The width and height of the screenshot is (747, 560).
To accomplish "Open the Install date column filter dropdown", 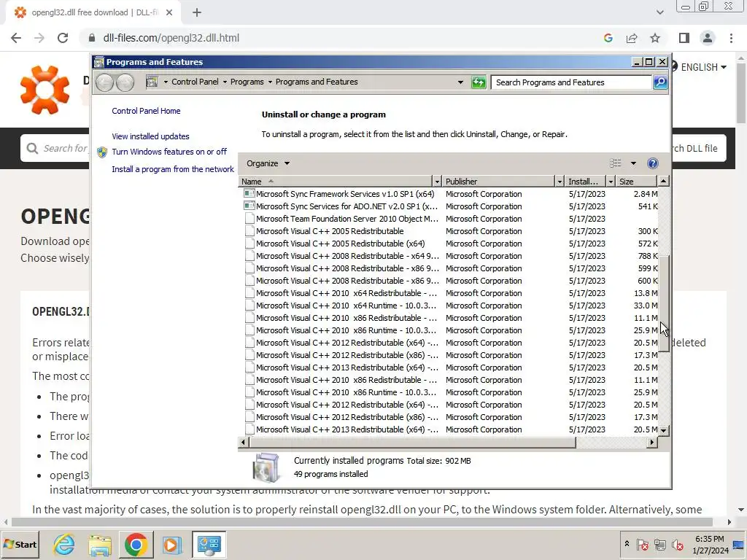I will [611, 182].
